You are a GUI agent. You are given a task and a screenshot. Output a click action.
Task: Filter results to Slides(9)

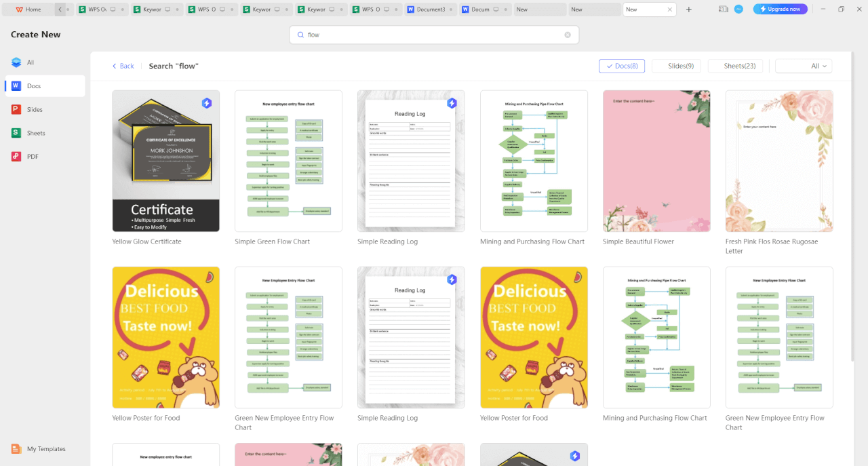[x=677, y=66]
